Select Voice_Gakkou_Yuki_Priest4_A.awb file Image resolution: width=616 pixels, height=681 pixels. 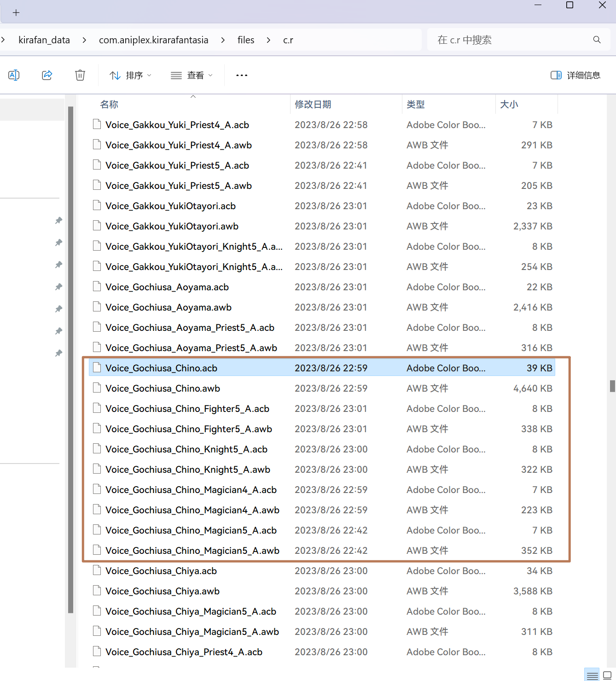[x=322, y=145]
